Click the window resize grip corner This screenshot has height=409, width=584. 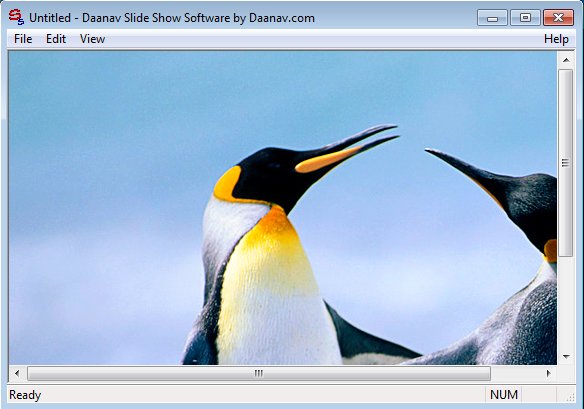point(570,397)
